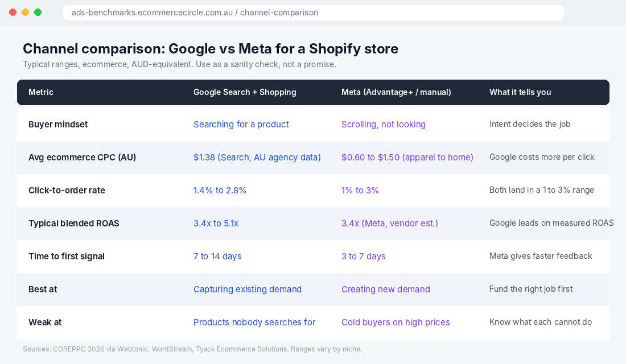Click the 'Google Search + Shopping' column header
Viewport: 626px width, 364px height.
[245, 92]
